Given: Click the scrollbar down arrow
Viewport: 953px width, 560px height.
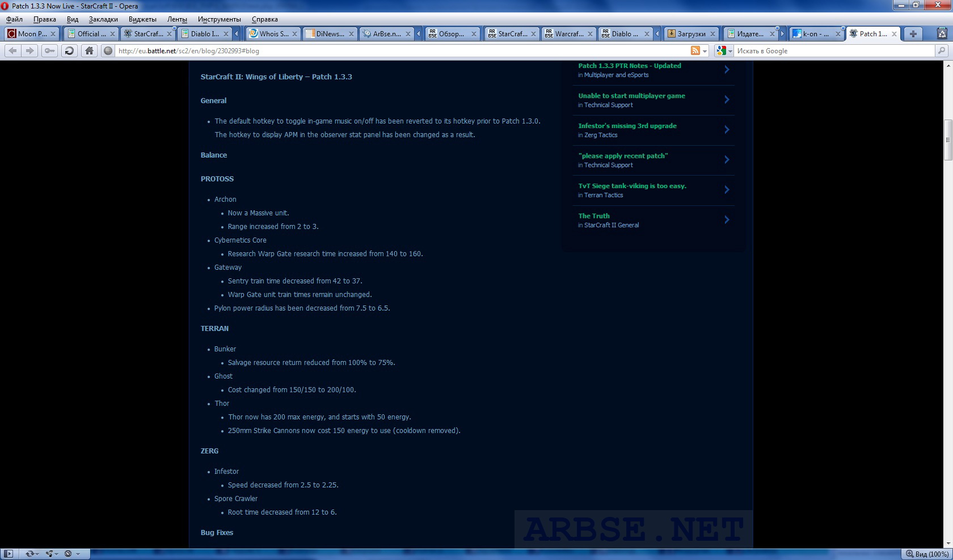Looking at the screenshot, I should [x=947, y=544].
